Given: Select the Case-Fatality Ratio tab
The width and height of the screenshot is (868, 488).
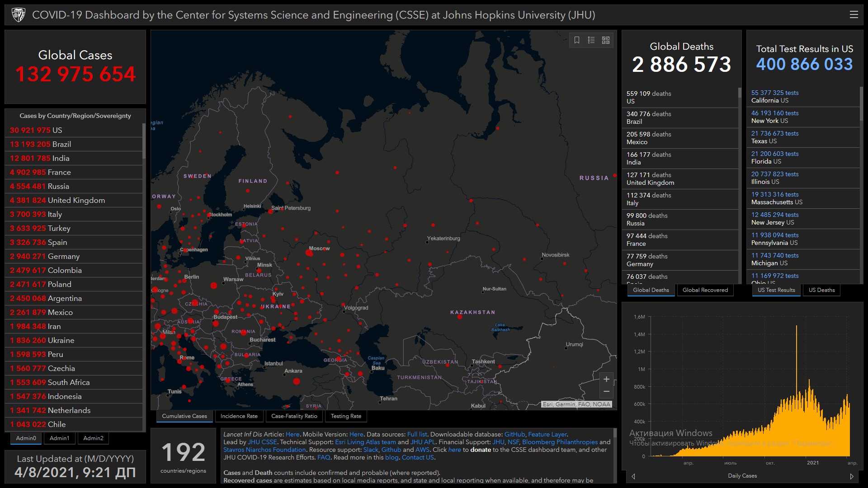Looking at the screenshot, I should click(x=294, y=416).
